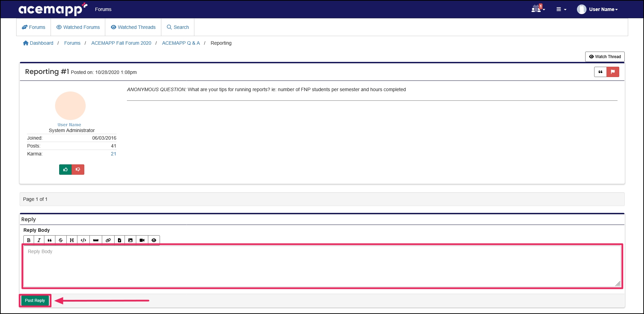Embed a video in the reply

point(142,240)
